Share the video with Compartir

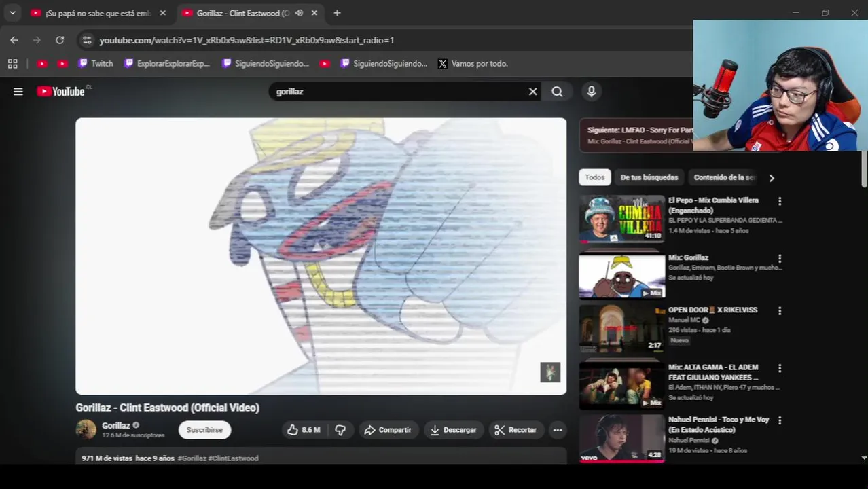click(388, 430)
